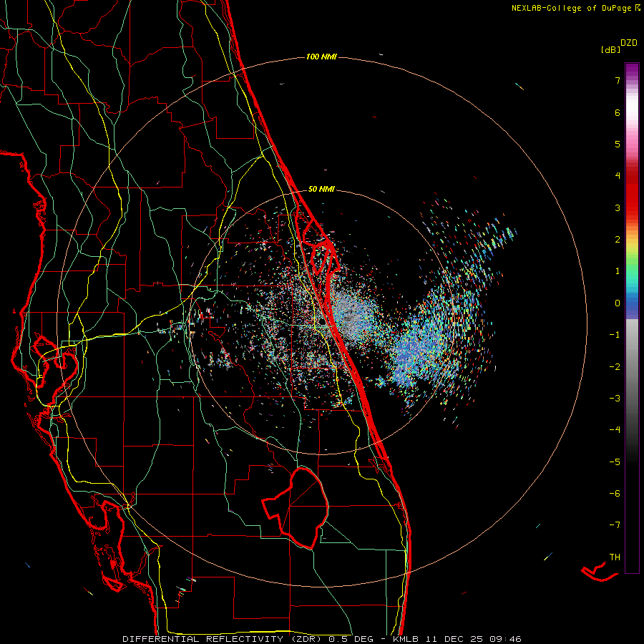Viewport: 644px width, 644px height.
Task: Click the TH label at scale bottom
Action: [615, 557]
